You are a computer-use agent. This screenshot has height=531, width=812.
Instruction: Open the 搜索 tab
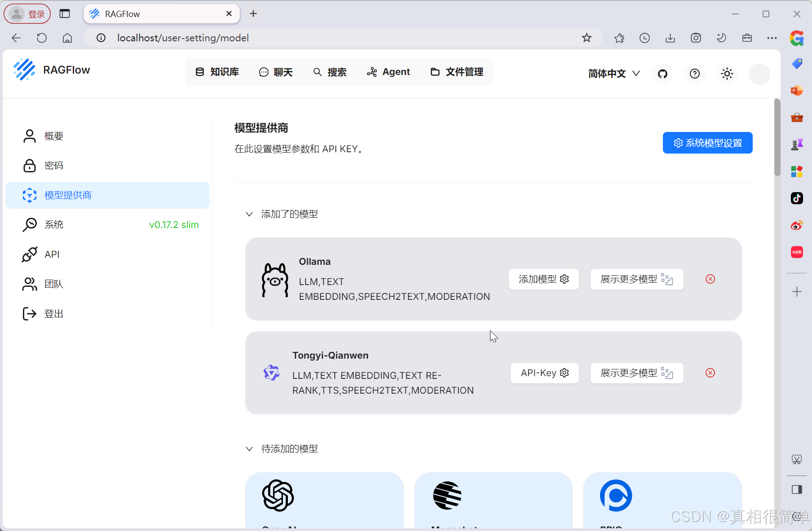pyautogui.click(x=330, y=72)
